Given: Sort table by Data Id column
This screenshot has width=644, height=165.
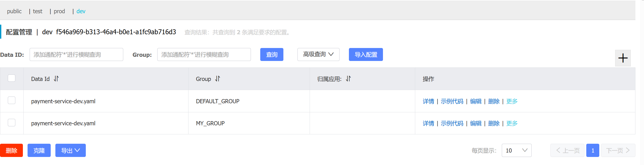Looking at the screenshot, I should (56, 79).
